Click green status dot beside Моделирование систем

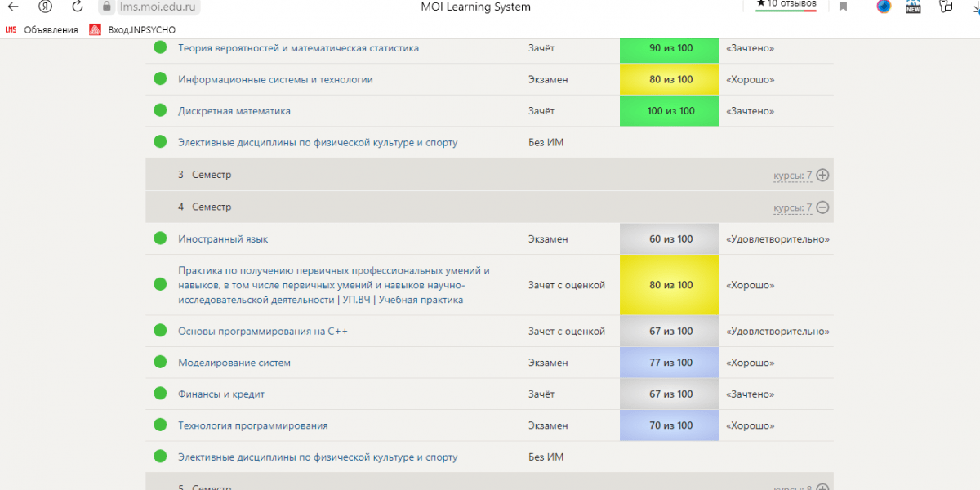tap(160, 363)
